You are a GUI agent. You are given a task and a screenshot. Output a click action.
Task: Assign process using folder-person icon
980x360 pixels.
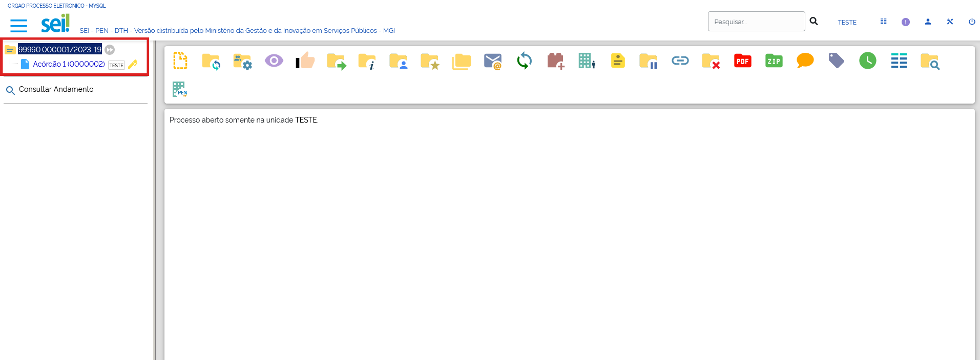tap(399, 62)
